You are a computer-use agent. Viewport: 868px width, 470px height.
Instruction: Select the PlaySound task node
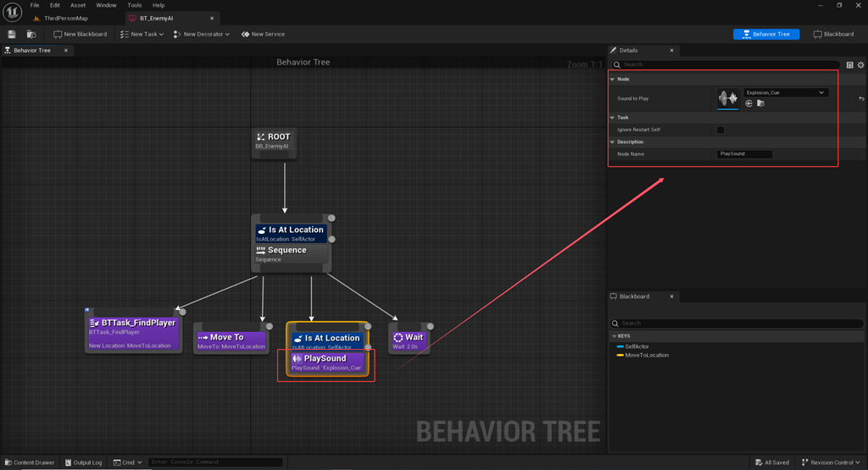click(327, 362)
